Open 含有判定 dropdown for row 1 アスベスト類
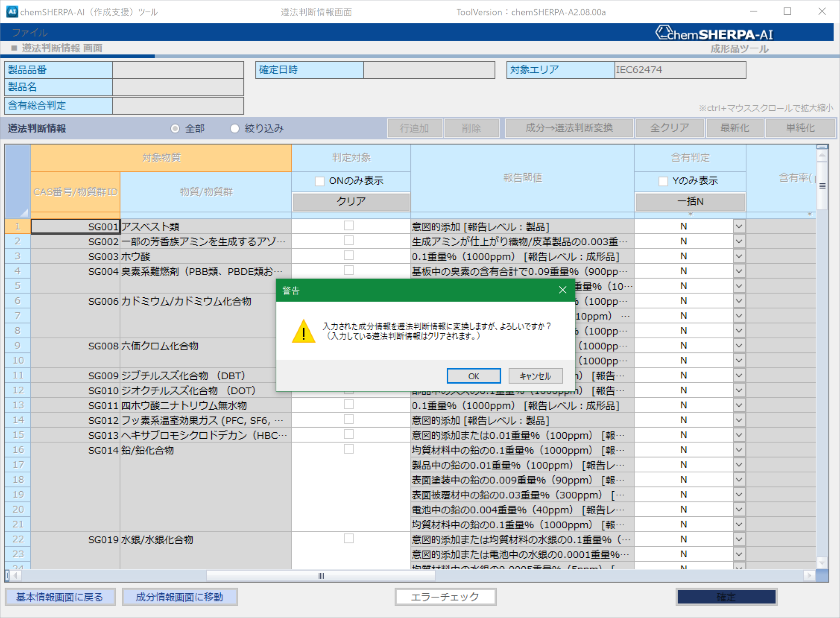The width and height of the screenshot is (840, 618). pos(739,226)
